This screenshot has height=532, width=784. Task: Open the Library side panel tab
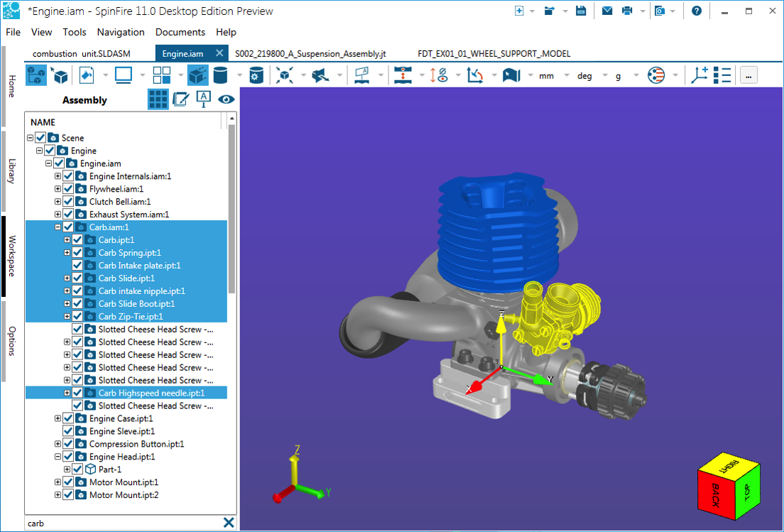pos(11,171)
